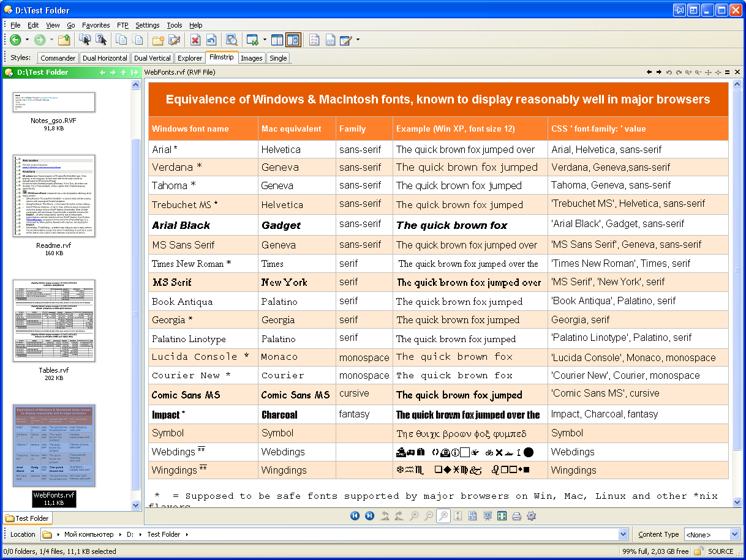This screenshot has width=746, height=560.
Task: Start the slideshow from the viewer toolbar
Action: [x=488, y=516]
